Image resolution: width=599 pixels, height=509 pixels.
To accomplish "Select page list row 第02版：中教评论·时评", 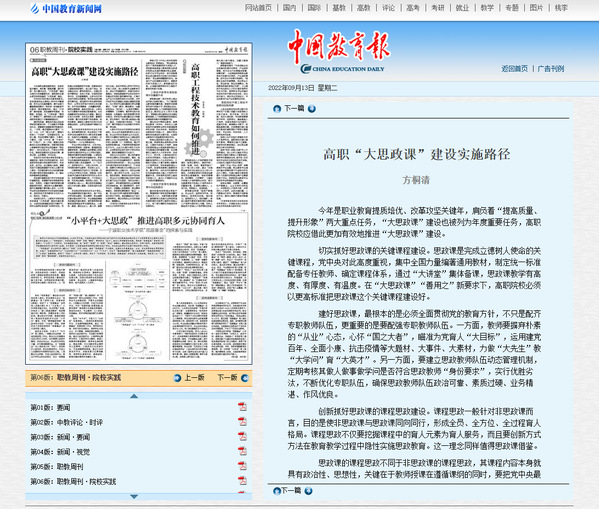I will click(66, 422).
